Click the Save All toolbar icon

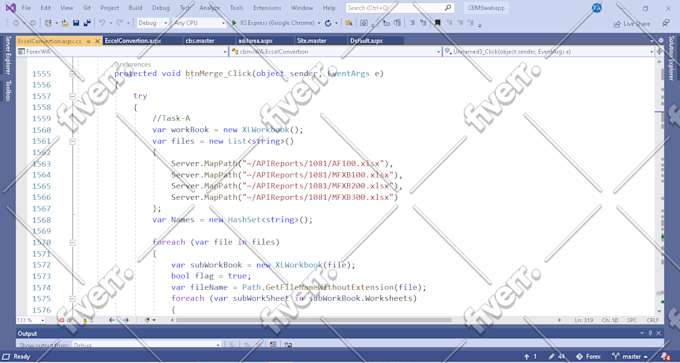click(87, 23)
